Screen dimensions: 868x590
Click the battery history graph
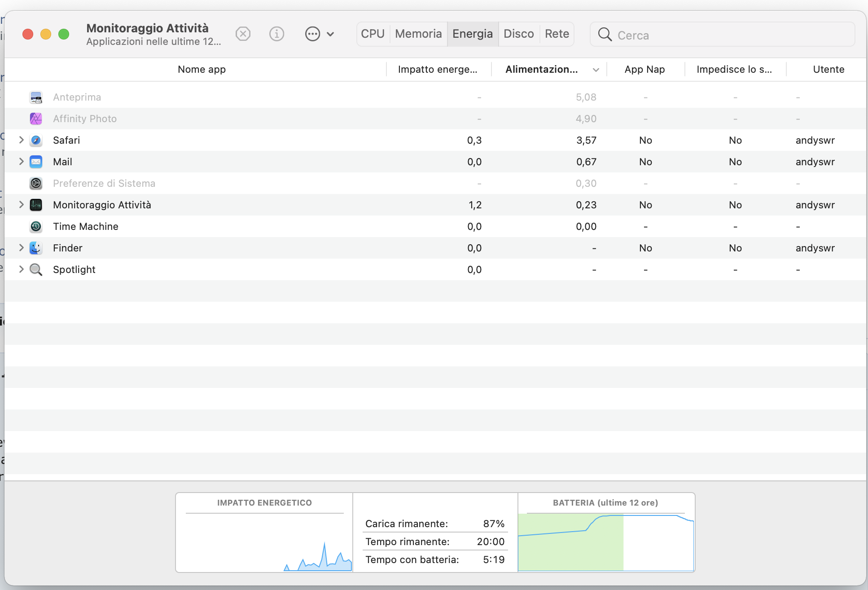[x=605, y=542]
